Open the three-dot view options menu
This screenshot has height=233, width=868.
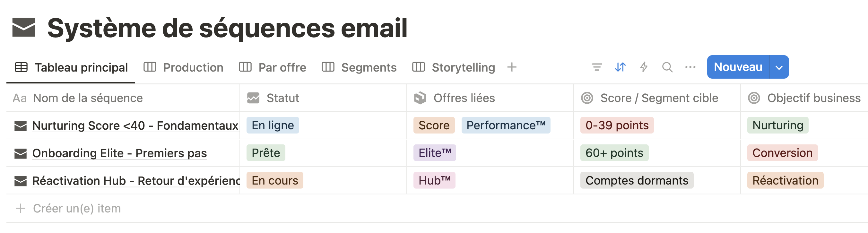coord(690,67)
